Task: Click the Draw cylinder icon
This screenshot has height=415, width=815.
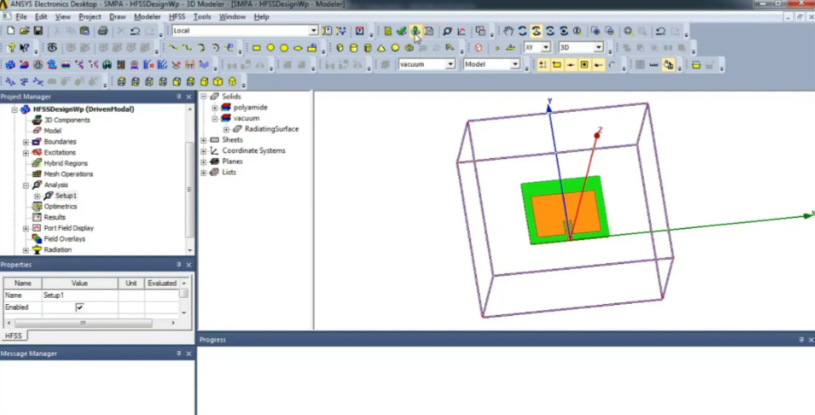Action: point(353,47)
